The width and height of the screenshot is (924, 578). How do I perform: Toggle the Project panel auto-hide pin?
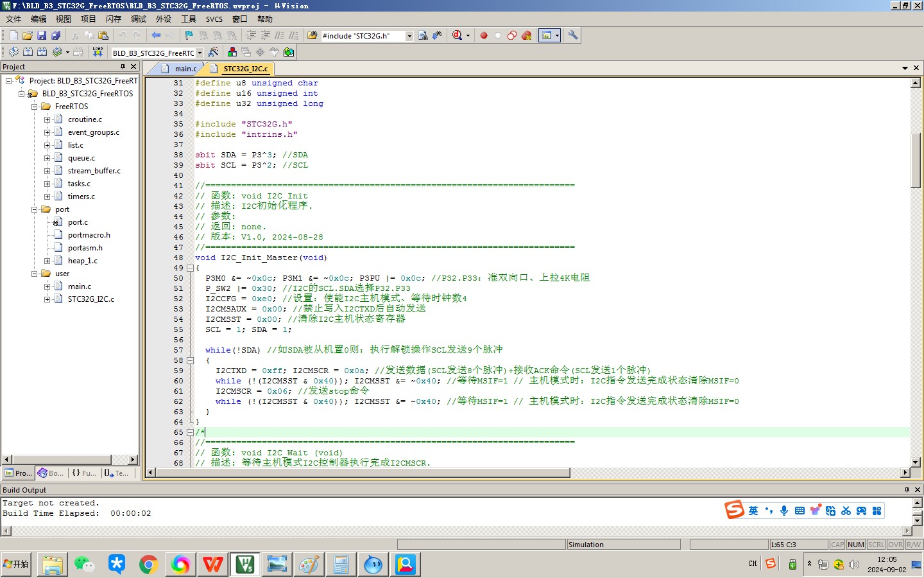coord(123,67)
